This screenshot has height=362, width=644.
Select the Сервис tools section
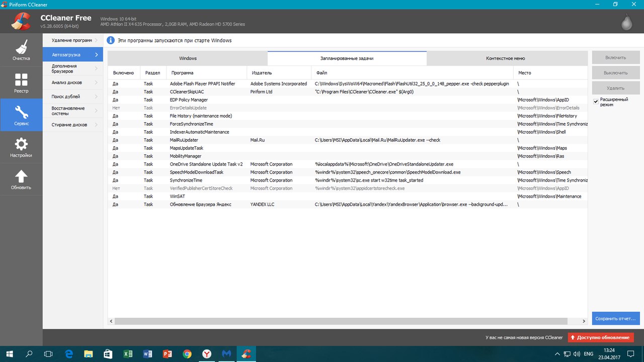pyautogui.click(x=21, y=115)
